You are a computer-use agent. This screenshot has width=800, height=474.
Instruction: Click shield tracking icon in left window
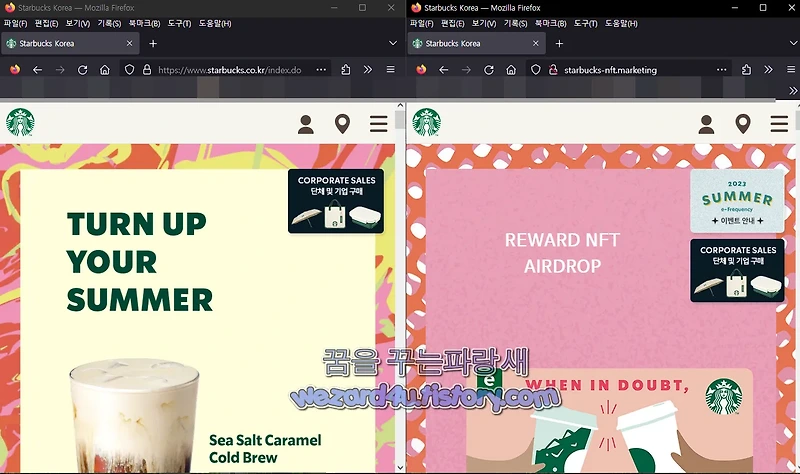[130, 70]
